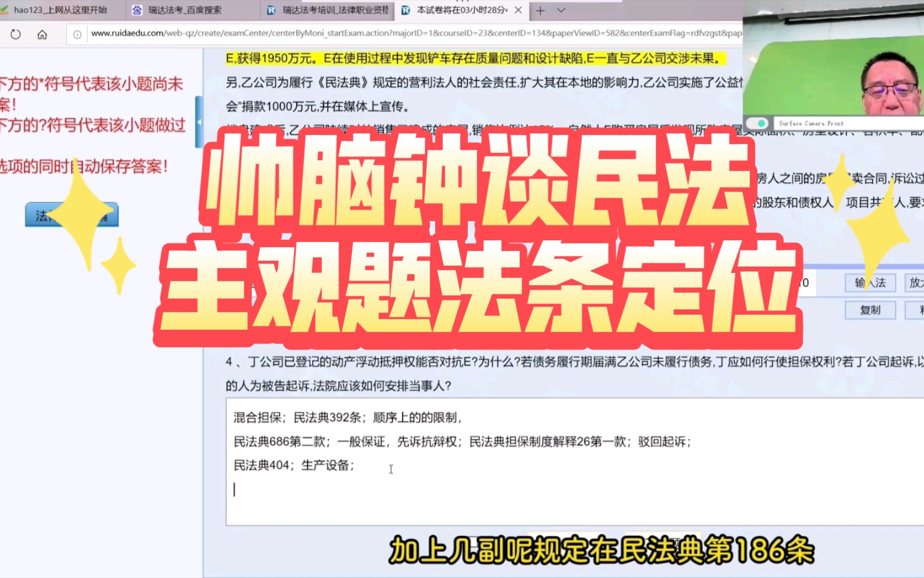This screenshot has width=924, height=578.
Task: Go to the browser home page
Action: click(x=42, y=34)
